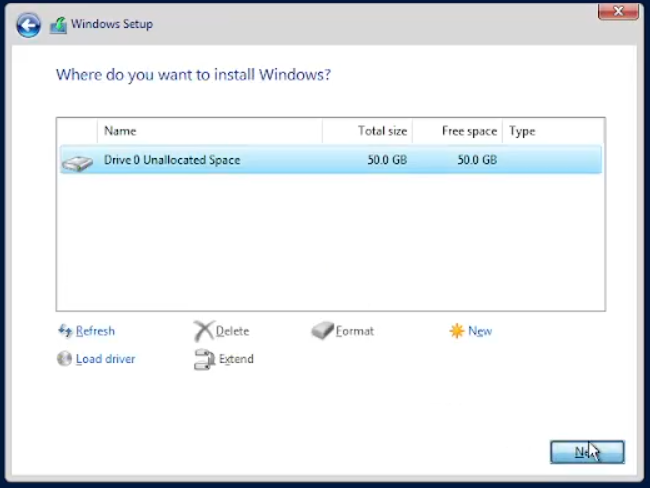Click the Extend partition icon

click(x=203, y=359)
